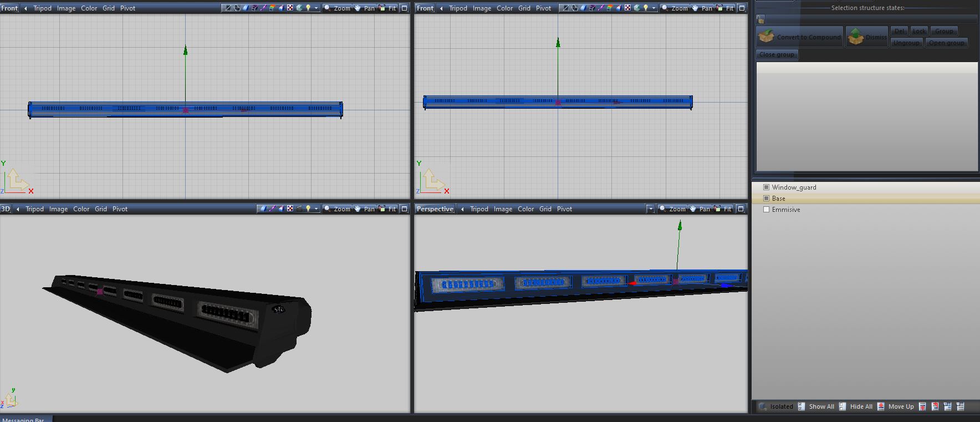Screen dimensions: 980x422
Task: Click the light bulb icon in top-right viewport
Action: click(646, 8)
